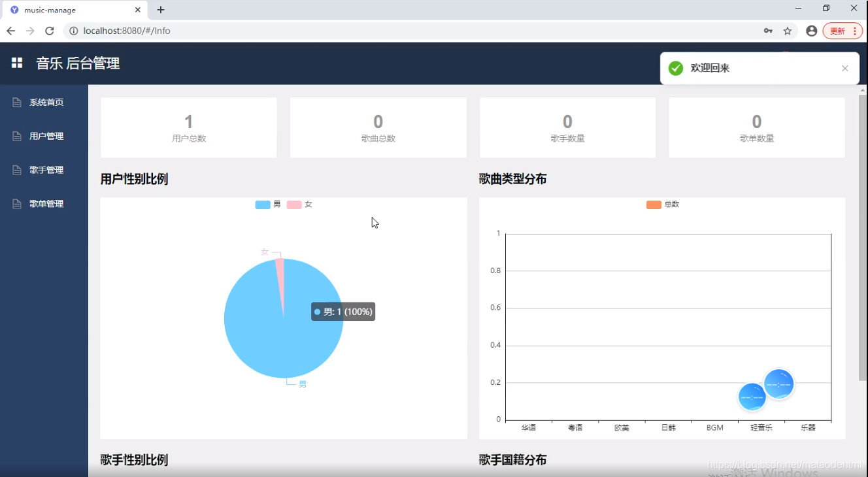Click the document icon next to 系统首页
The image size is (868, 477).
[x=18, y=103]
